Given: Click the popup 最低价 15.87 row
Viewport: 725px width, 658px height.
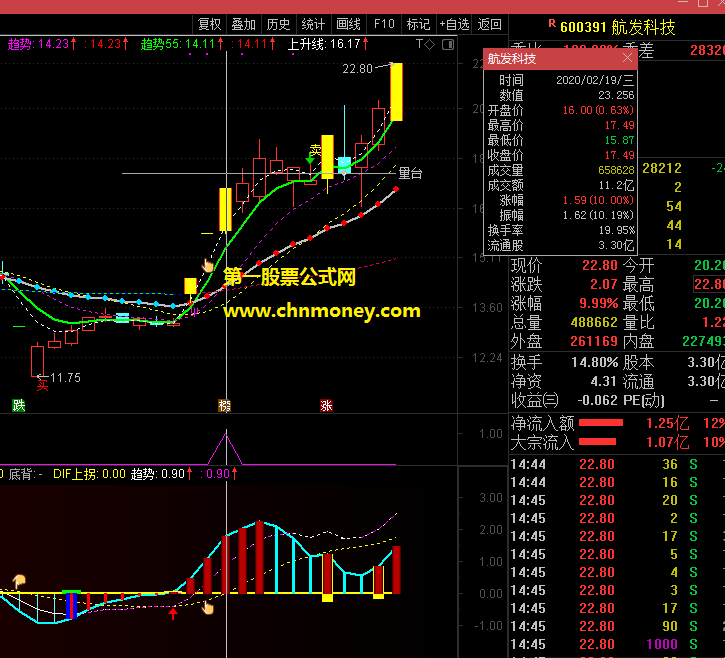Looking at the screenshot, I should pos(560,140).
